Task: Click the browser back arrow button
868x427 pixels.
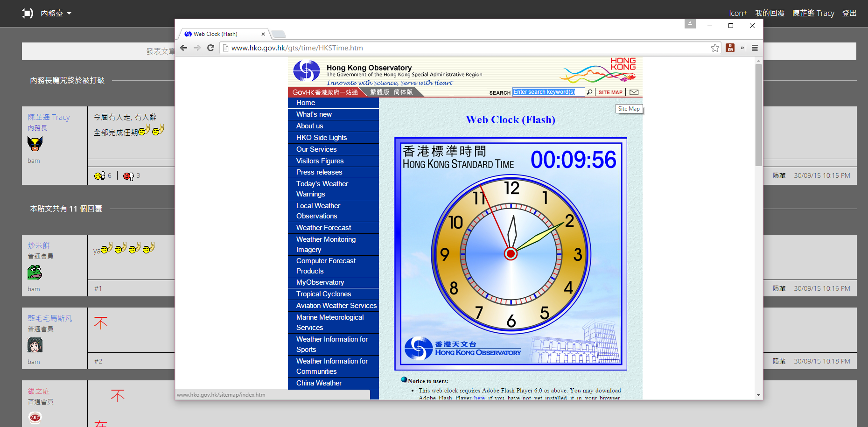Action: (184, 48)
